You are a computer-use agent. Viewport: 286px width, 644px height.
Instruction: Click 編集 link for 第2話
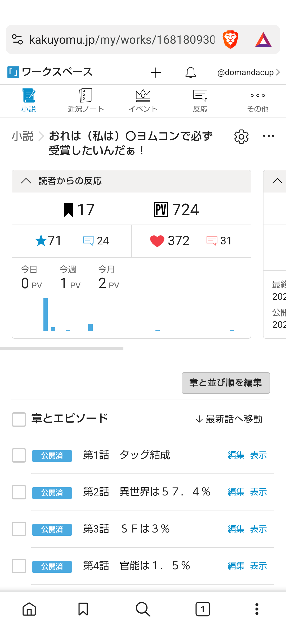[236, 492]
